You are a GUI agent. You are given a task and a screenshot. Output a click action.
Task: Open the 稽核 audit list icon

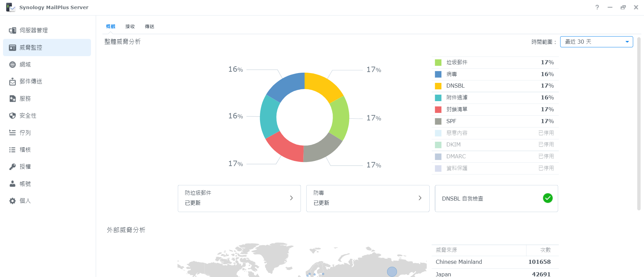point(13,150)
